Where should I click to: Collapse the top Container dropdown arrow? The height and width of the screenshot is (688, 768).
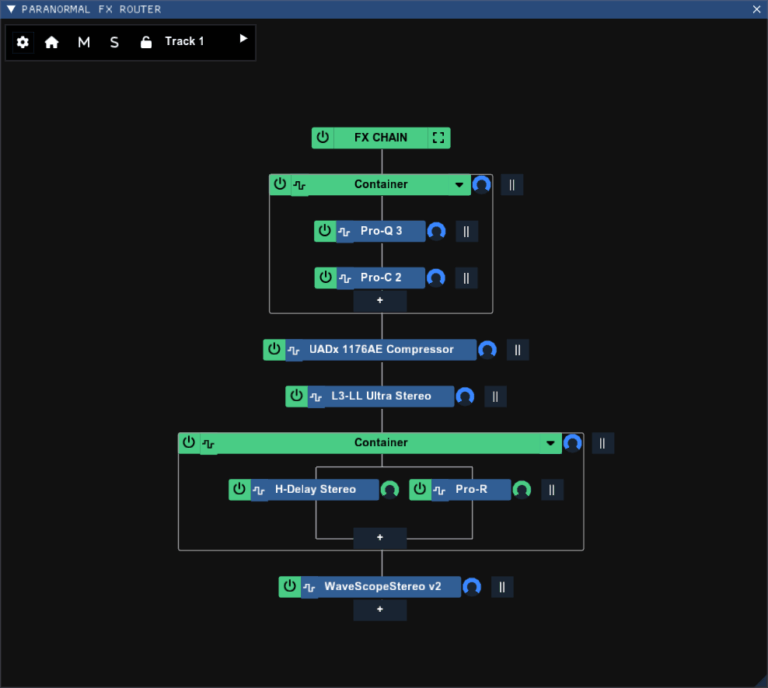(459, 185)
